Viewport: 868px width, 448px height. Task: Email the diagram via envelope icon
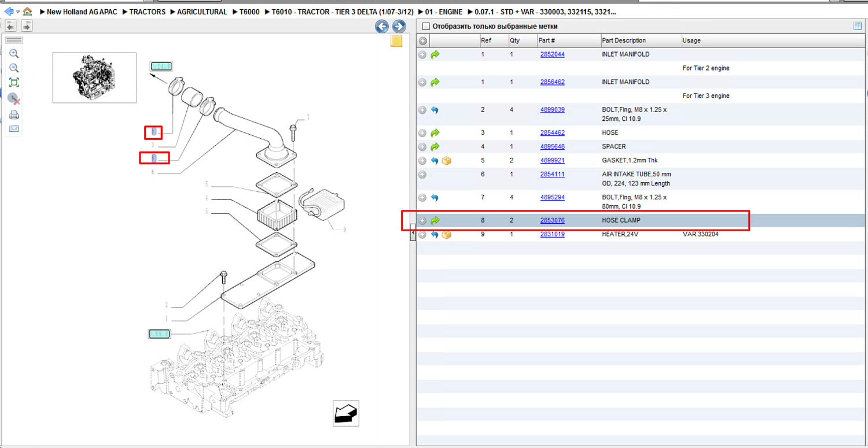14,129
